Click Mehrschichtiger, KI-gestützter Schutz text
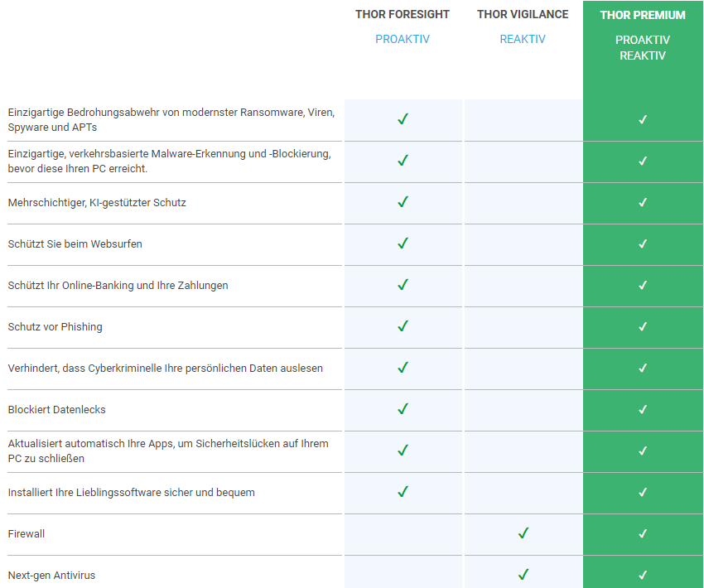This screenshot has height=588, width=704. tap(97, 202)
